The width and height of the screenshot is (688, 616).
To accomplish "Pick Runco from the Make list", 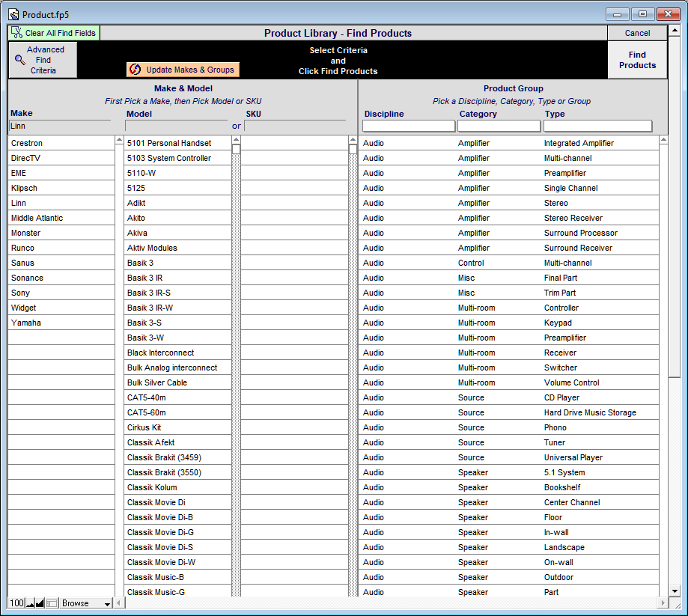I will (61, 248).
